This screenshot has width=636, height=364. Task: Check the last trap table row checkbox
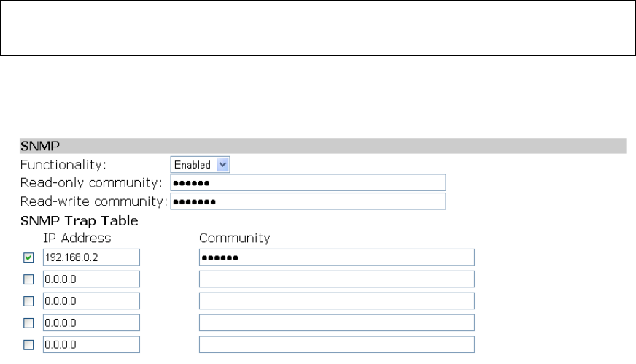coord(28,345)
